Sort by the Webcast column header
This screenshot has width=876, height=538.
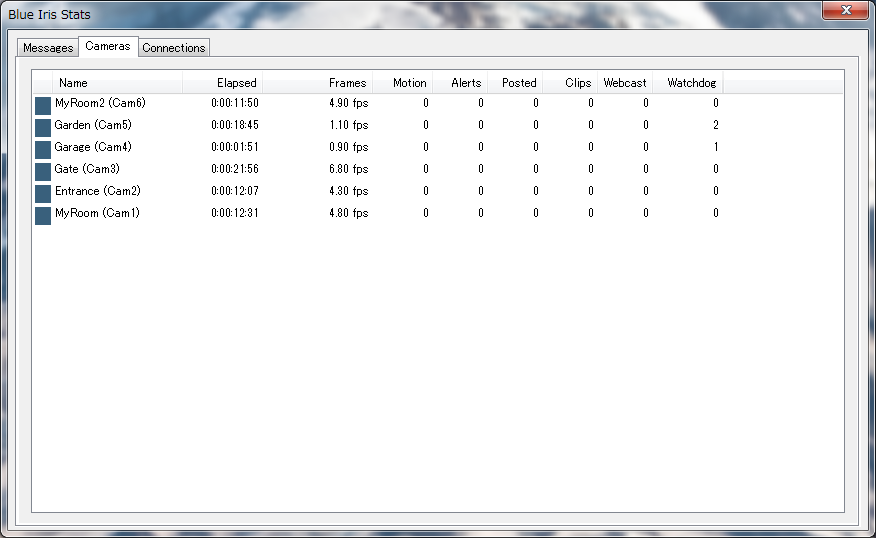625,83
